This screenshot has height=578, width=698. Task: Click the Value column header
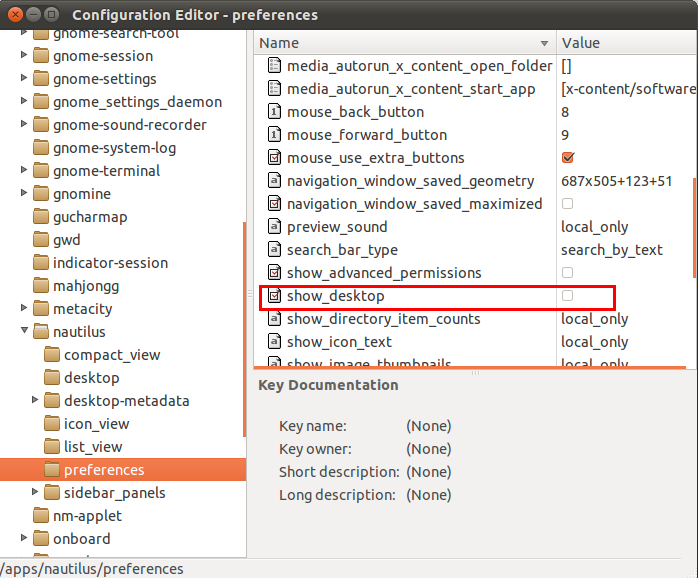(x=620, y=43)
